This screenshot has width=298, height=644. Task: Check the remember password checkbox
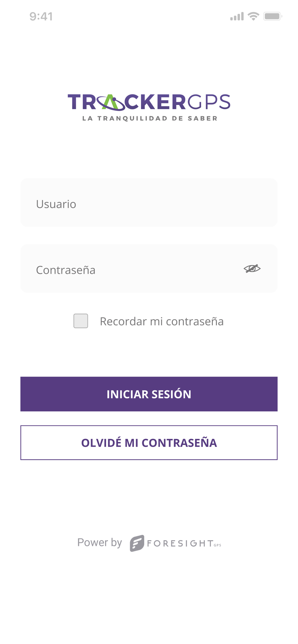coord(81,321)
